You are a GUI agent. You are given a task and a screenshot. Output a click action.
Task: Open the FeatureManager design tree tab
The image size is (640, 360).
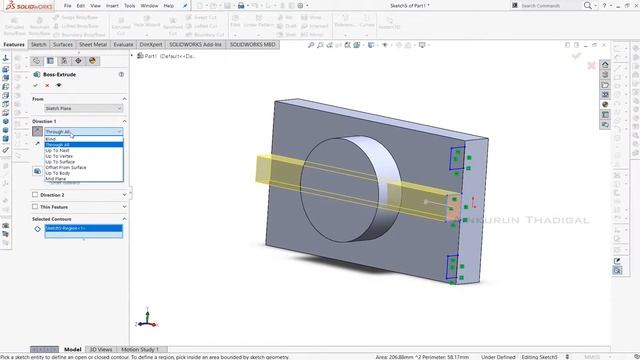click(36, 61)
